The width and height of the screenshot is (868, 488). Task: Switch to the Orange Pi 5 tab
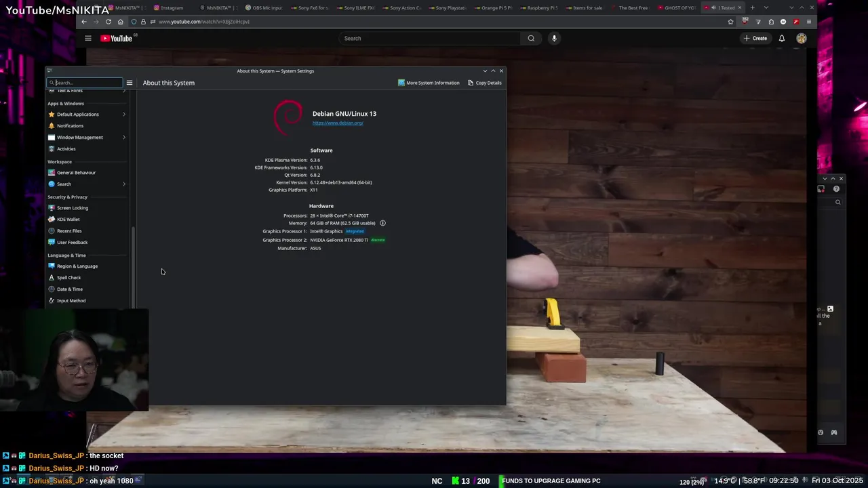pyautogui.click(x=494, y=7)
